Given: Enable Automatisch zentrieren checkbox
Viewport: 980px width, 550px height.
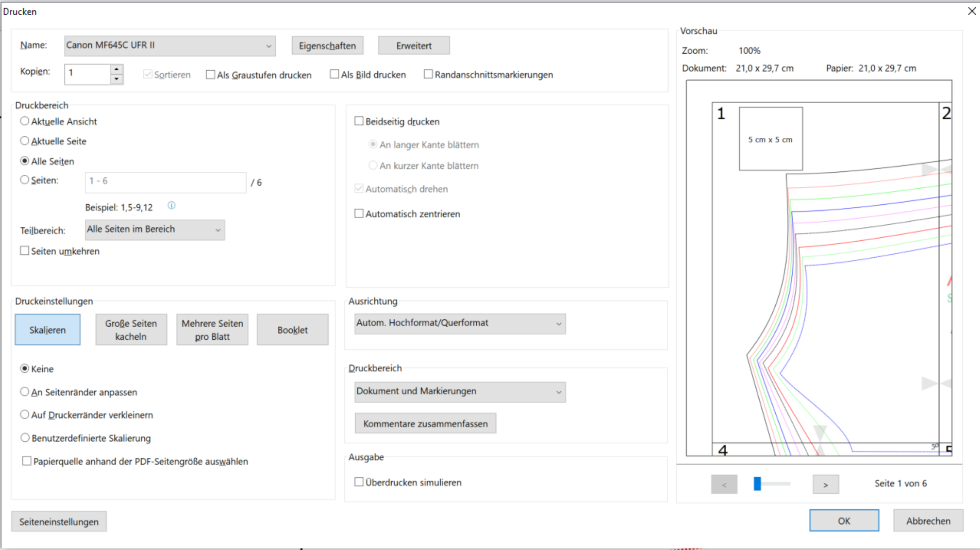Looking at the screenshot, I should click(359, 214).
